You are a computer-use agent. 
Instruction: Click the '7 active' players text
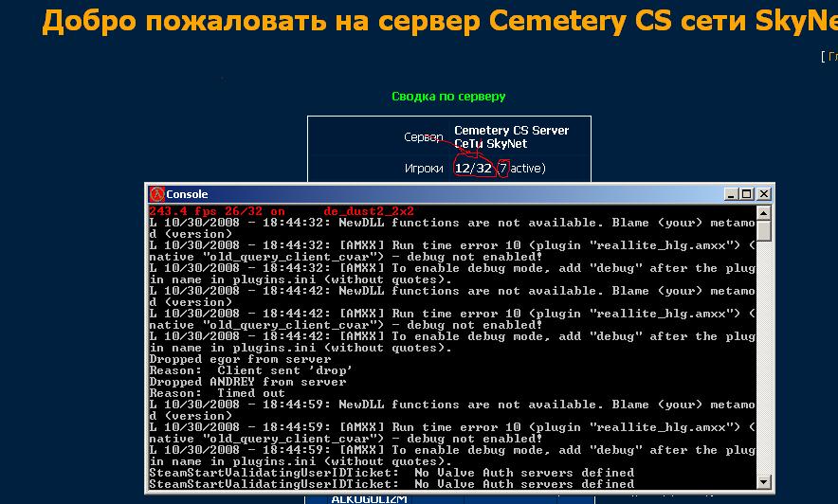click(521, 169)
